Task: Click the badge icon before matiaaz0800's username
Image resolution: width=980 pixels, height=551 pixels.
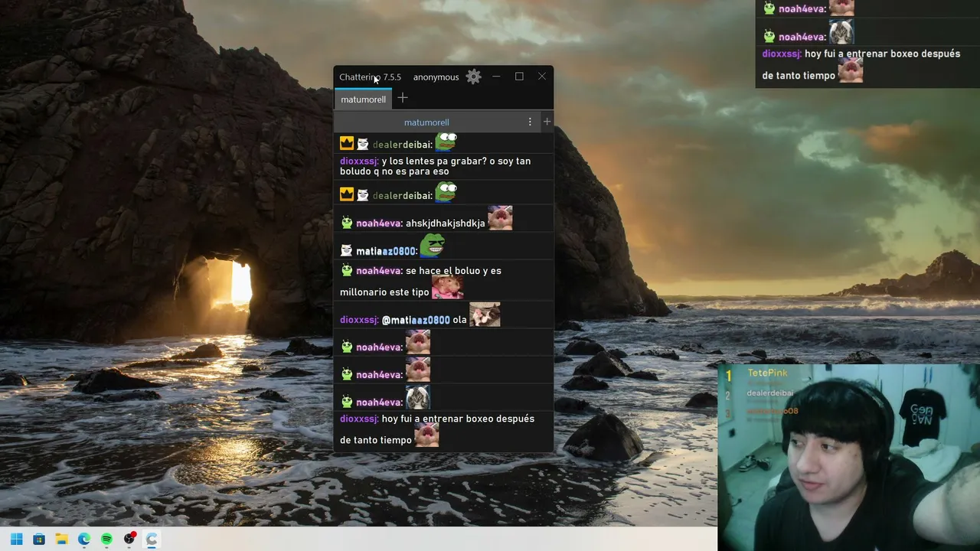Action: [347, 250]
